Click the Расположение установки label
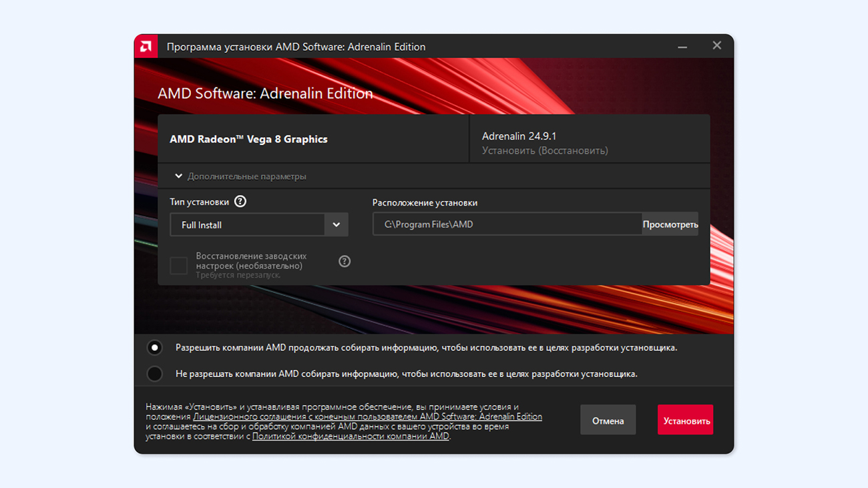This screenshot has width=868, height=488. click(425, 203)
